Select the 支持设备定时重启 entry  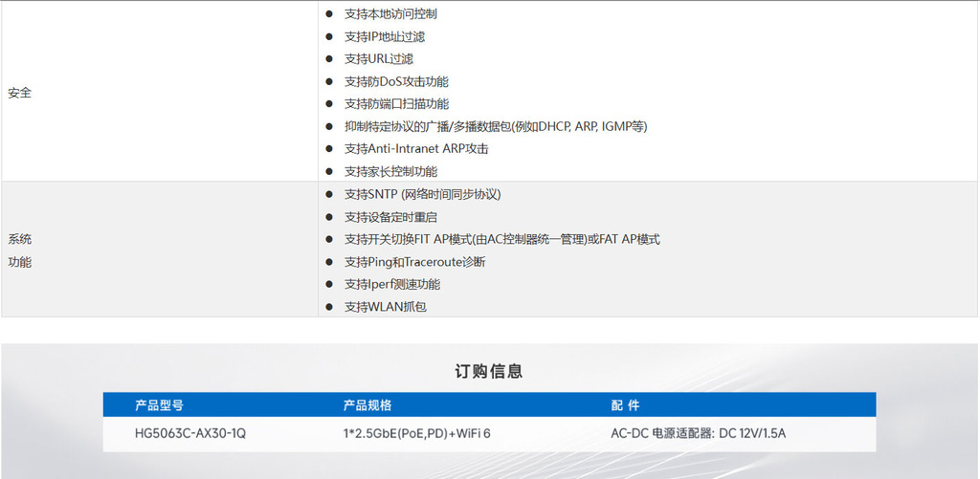click(390, 217)
